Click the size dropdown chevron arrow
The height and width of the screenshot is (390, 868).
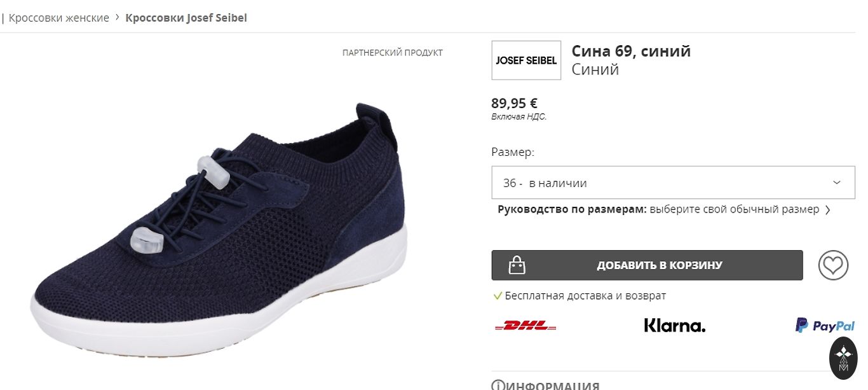[x=837, y=183]
